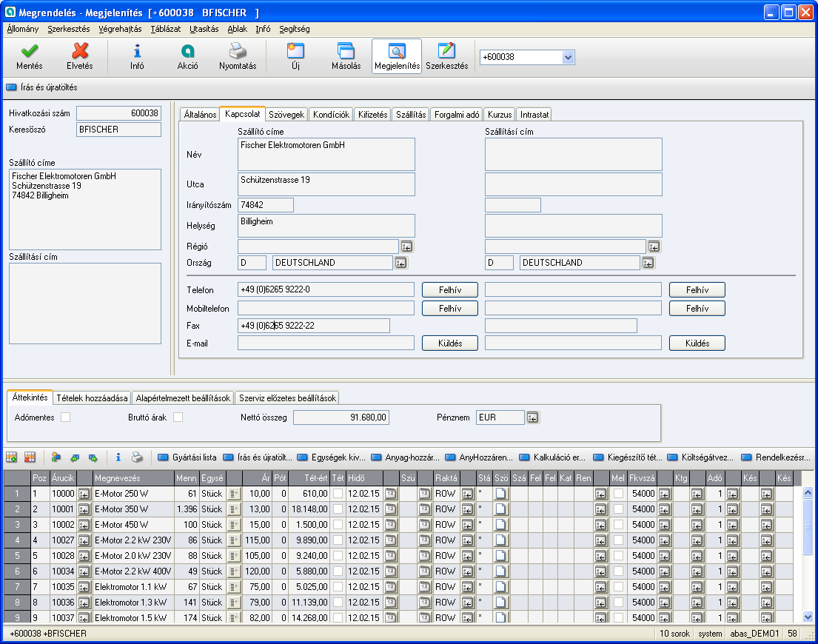Image resolution: width=818 pixels, height=644 pixels.
Task: Open the Végrehajtás menu
Action: tap(120, 29)
